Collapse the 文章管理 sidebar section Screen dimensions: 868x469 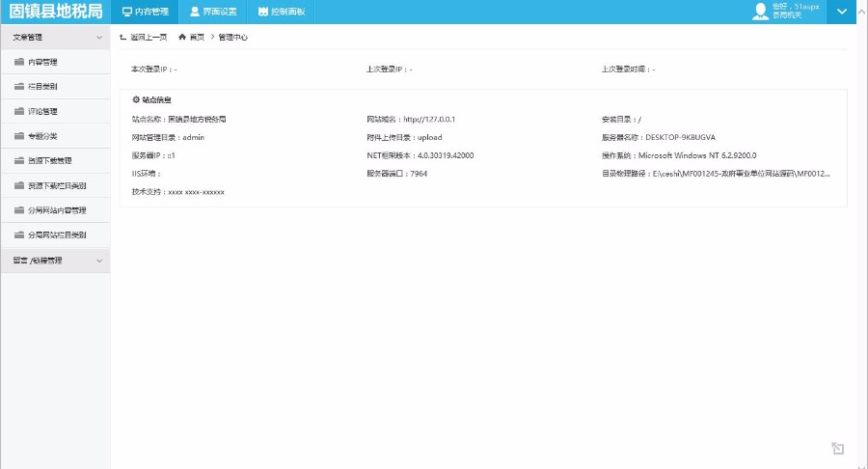coord(99,37)
